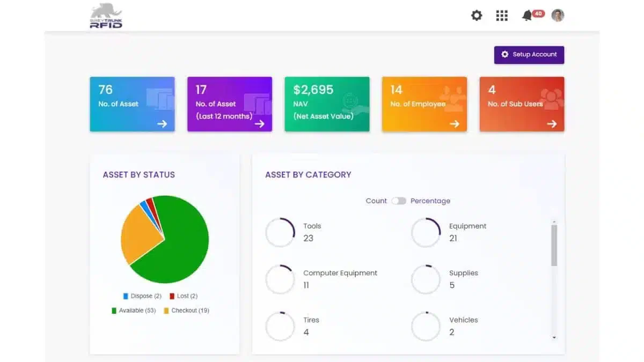Toggle the Dispose (2) legend item
The image size is (644, 362).
click(142, 296)
